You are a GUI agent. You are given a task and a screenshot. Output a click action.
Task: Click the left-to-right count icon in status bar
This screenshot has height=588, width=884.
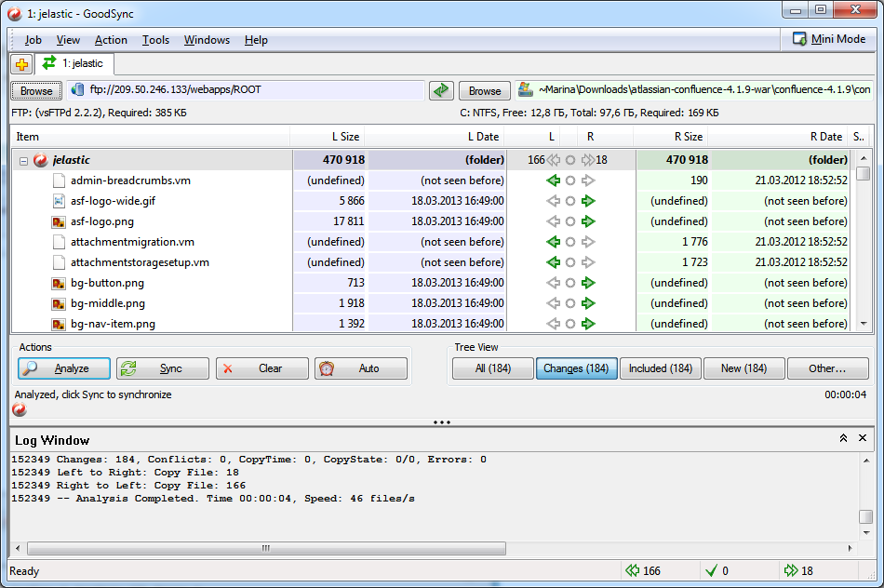tap(791, 570)
